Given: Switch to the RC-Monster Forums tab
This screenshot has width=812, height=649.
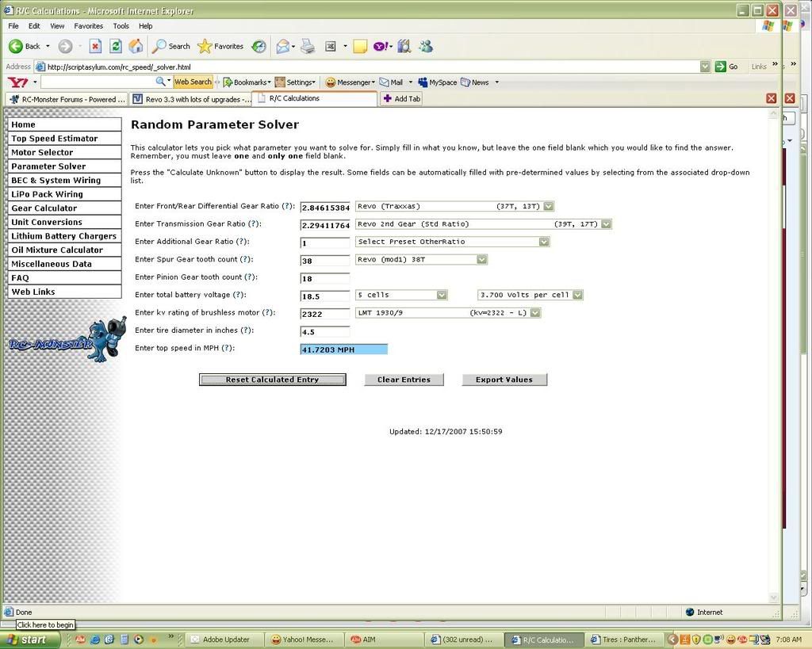Looking at the screenshot, I should point(67,99).
